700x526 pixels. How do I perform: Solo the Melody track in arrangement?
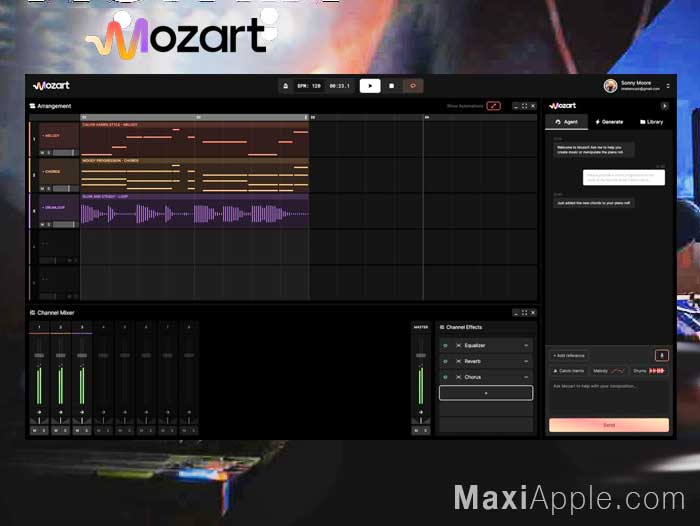click(x=49, y=153)
